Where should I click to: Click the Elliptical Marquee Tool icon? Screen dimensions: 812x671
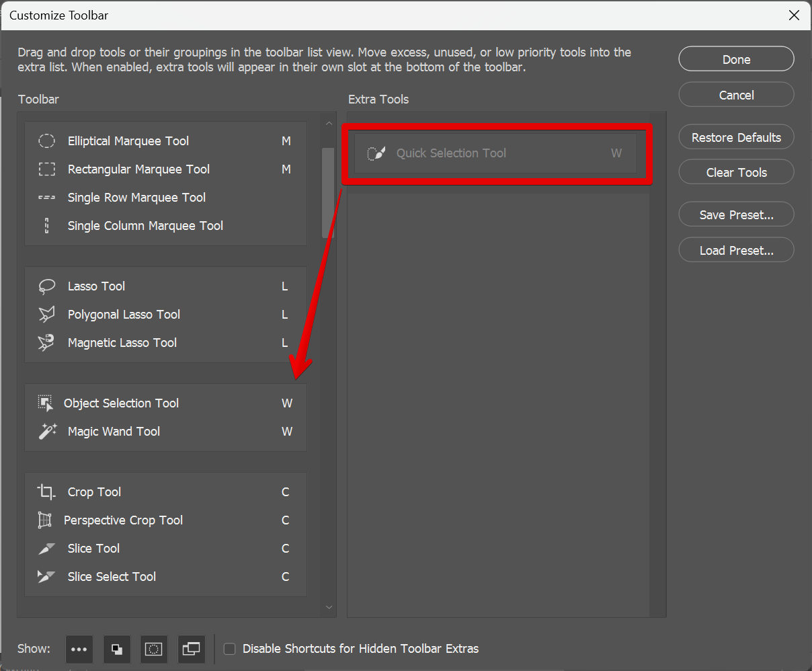point(46,141)
